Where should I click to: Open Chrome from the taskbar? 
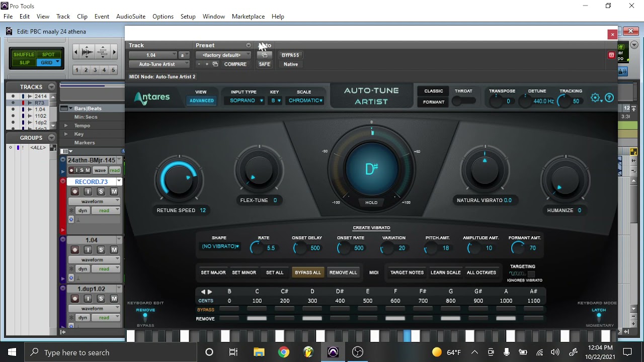pyautogui.click(x=284, y=352)
